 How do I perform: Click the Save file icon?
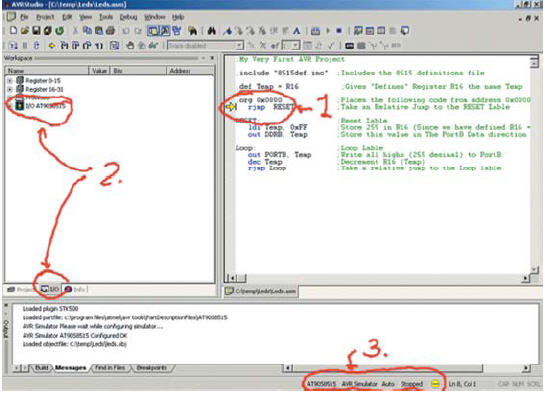point(36,31)
